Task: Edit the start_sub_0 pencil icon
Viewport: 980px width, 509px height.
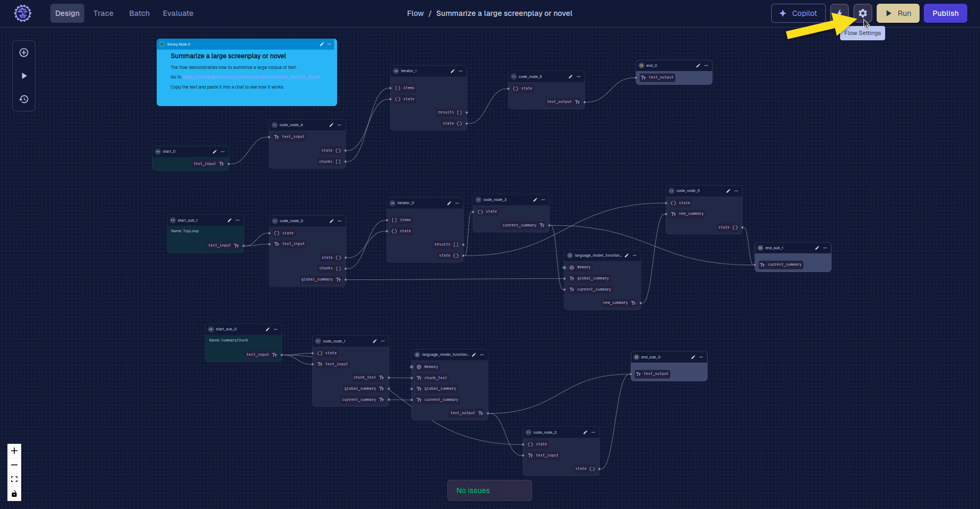Action: [x=268, y=329]
